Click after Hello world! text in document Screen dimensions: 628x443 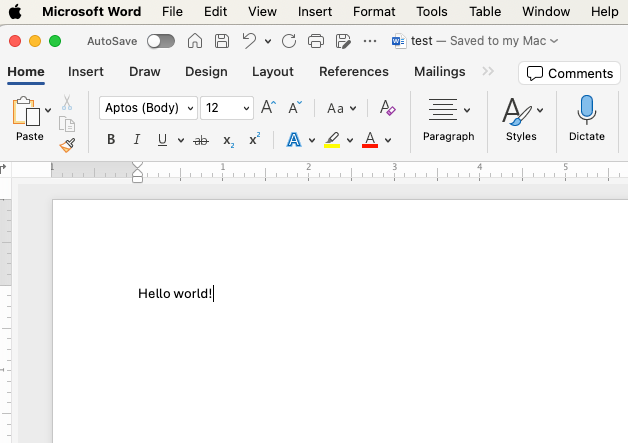click(213, 294)
